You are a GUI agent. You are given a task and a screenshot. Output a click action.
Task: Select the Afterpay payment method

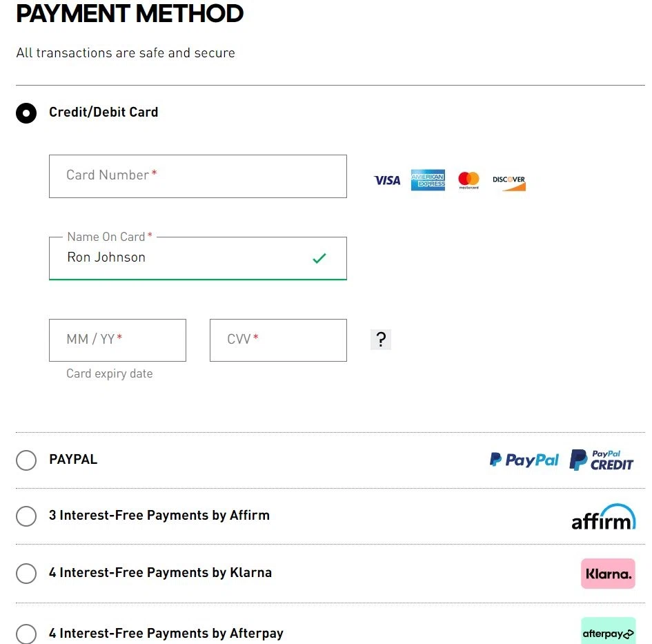[x=26, y=634]
